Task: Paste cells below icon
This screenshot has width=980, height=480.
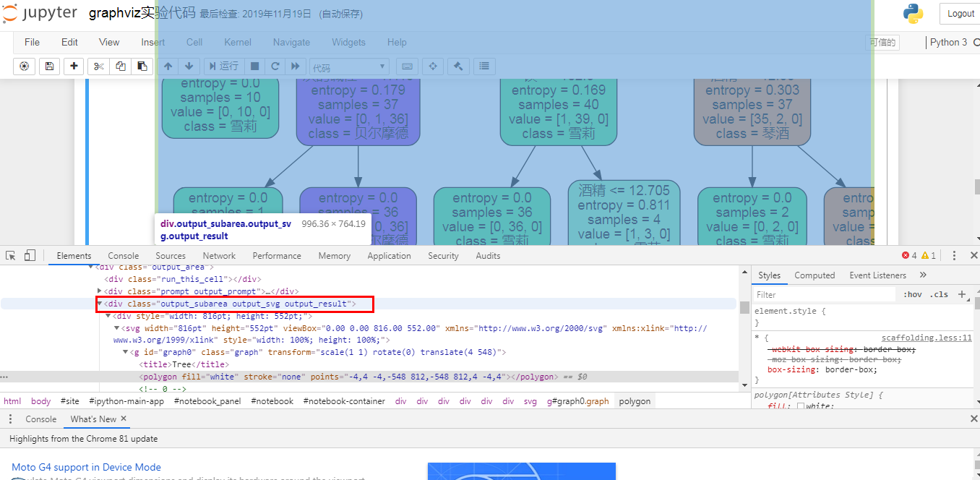Action: 142,66
